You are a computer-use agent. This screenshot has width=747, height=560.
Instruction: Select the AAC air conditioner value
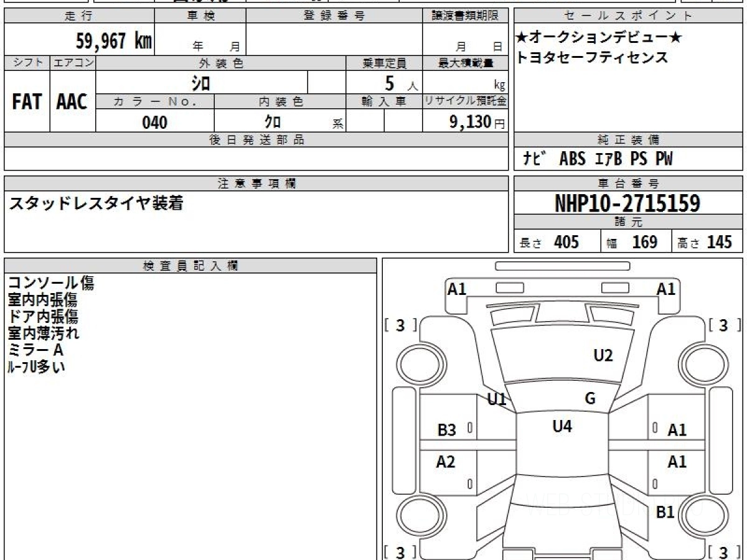coord(72,102)
